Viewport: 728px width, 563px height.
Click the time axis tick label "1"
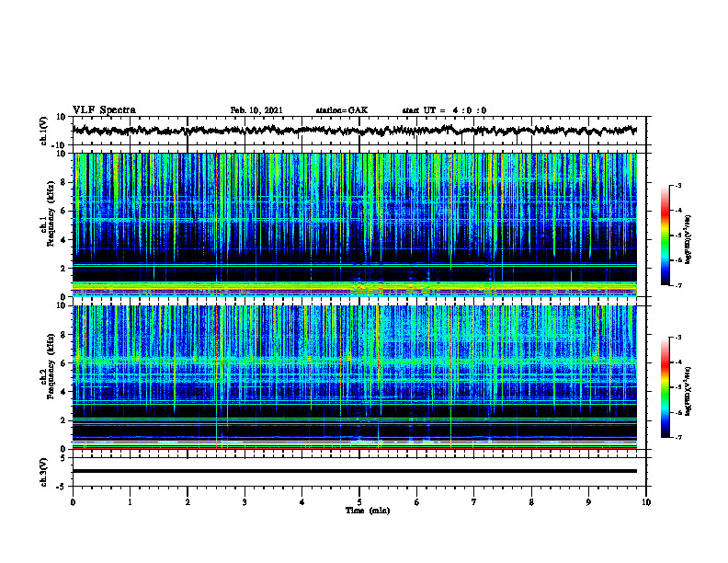click(x=130, y=502)
